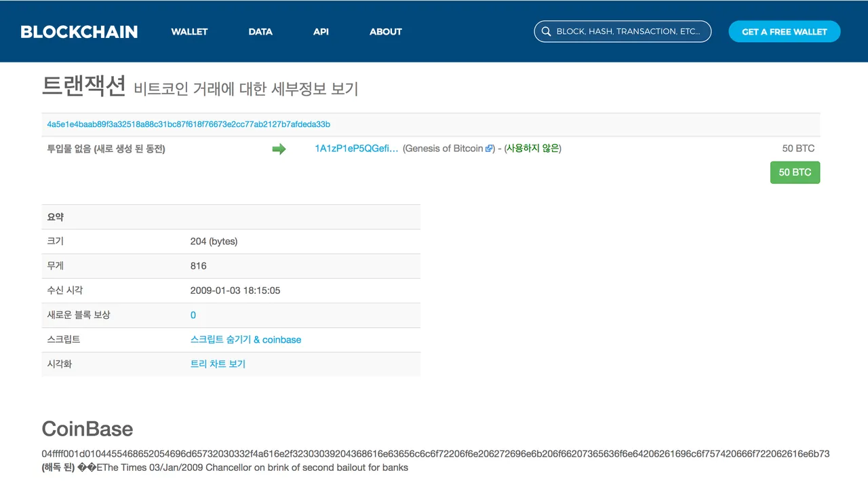868x481 pixels.
Task: Select decoded text The Times 03/Jan/2009
Action: click(x=252, y=467)
